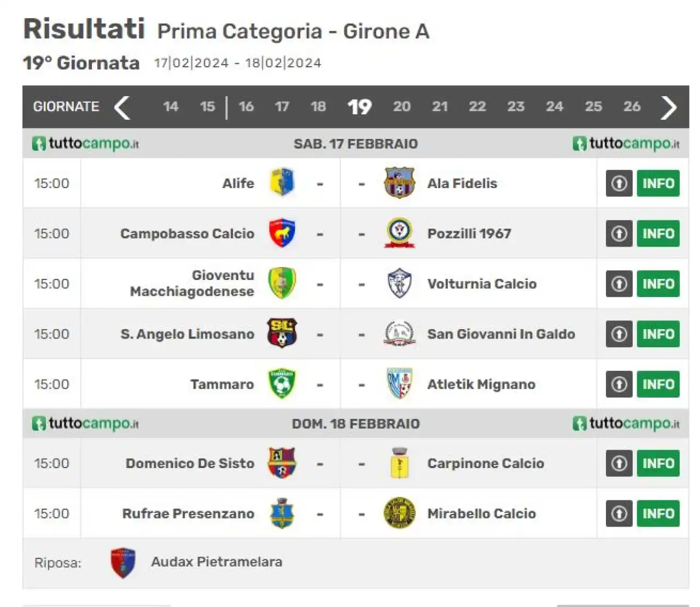Click the Alife team crest
Viewport: 700px width, 607px height.
pos(282,183)
